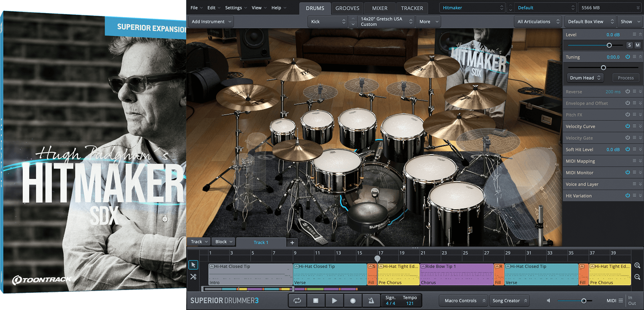Toggle the metronome icon
The height and width of the screenshot is (310, 644).
point(371,301)
